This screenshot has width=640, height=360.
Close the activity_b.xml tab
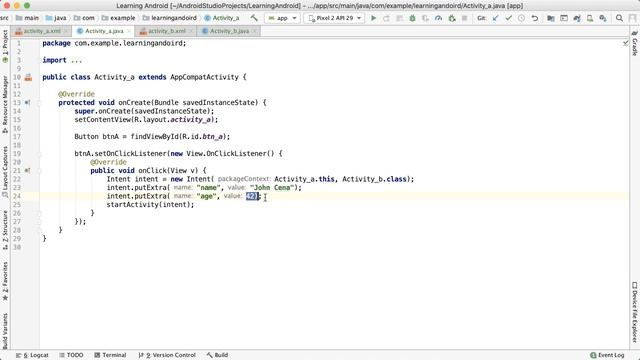(x=191, y=31)
